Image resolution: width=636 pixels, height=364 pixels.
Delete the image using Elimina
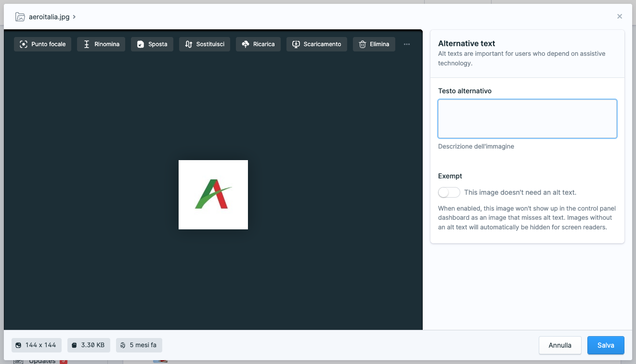tap(374, 44)
